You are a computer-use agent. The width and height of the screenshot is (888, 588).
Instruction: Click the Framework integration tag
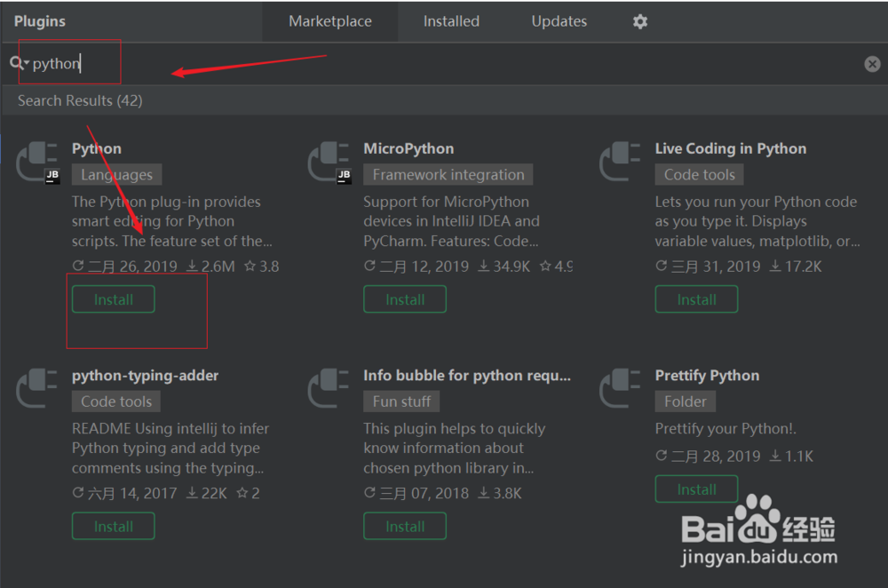point(448,174)
